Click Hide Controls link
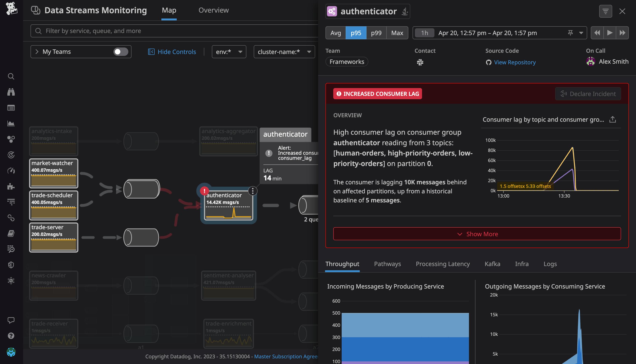Viewport: 636px width, 364px height. (x=172, y=52)
